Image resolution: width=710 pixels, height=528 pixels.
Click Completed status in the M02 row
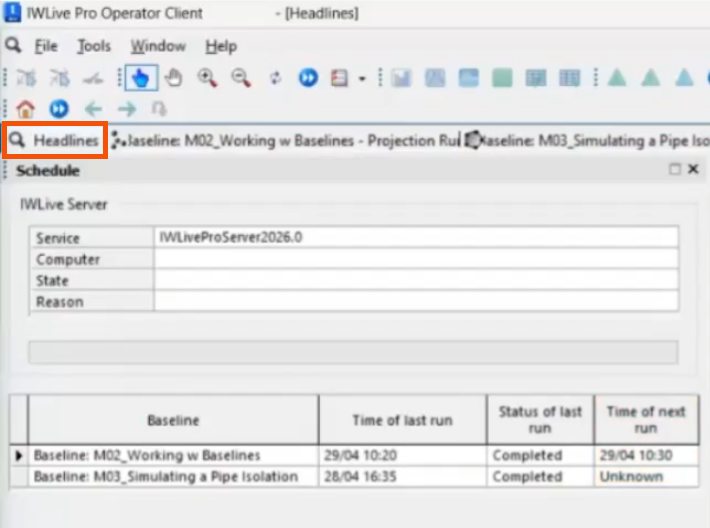coord(540,456)
